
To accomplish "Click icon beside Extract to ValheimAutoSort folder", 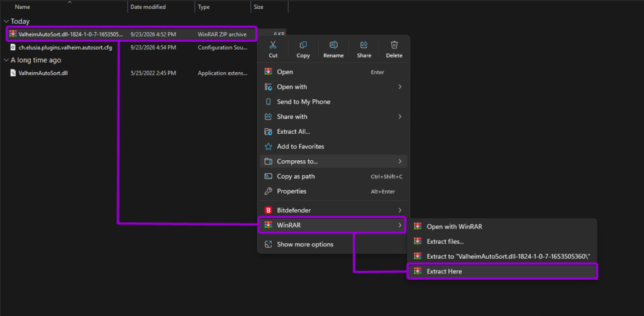I will (418, 256).
